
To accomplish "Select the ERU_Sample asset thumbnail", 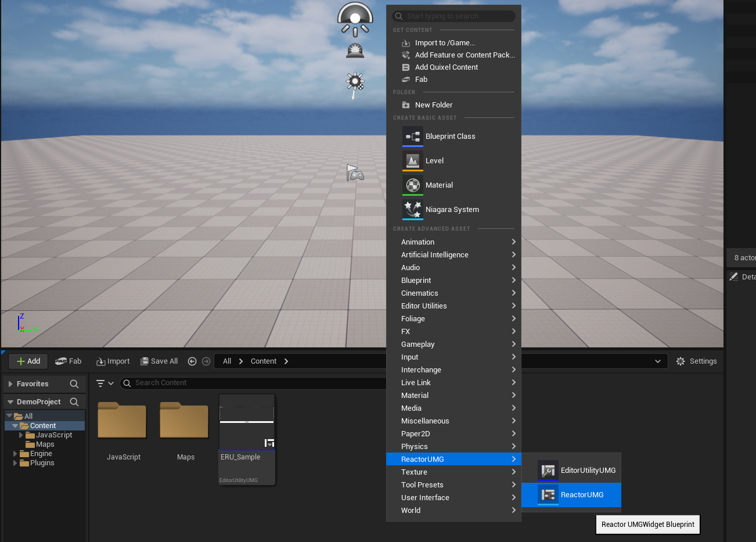I will 247,422.
